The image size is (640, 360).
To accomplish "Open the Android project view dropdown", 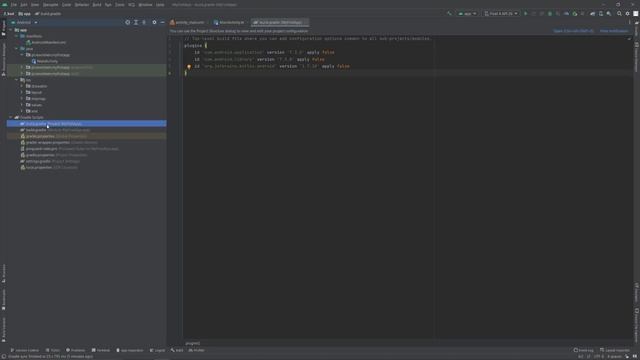I will tap(24, 22).
